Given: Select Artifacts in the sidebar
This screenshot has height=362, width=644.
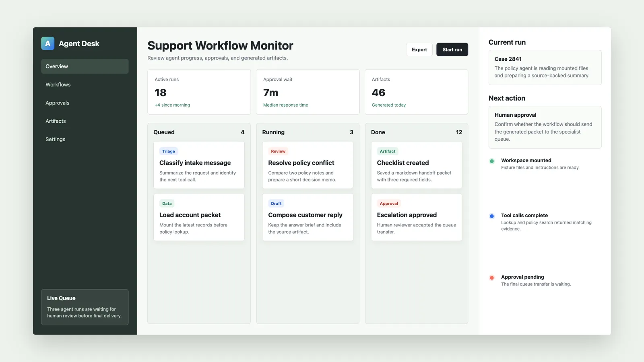Looking at the screenshot, I should (85, 121).
